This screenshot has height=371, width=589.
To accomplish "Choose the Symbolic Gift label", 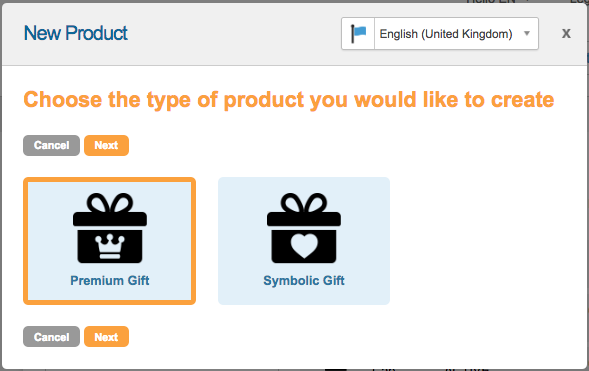I will point(304,281).
